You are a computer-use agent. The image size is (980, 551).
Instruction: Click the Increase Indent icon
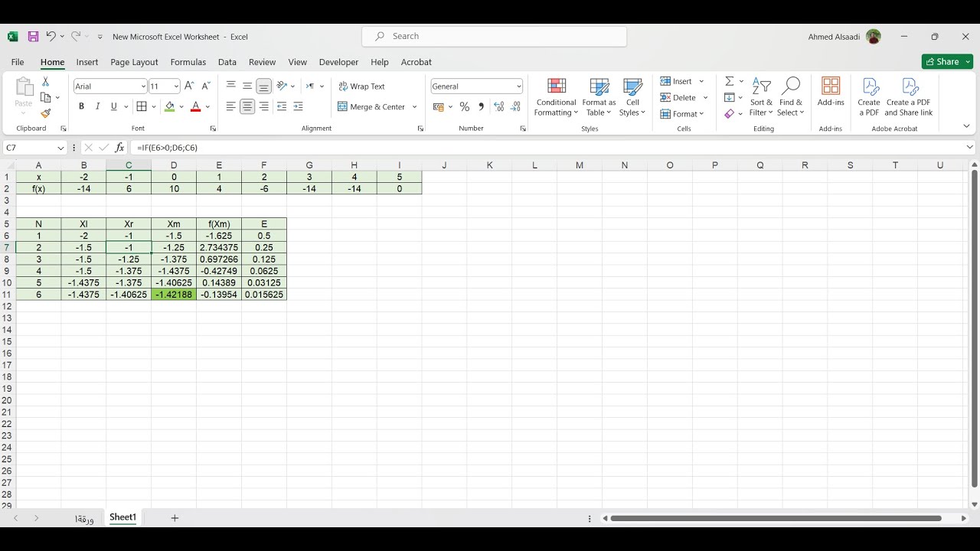point(298,106)
